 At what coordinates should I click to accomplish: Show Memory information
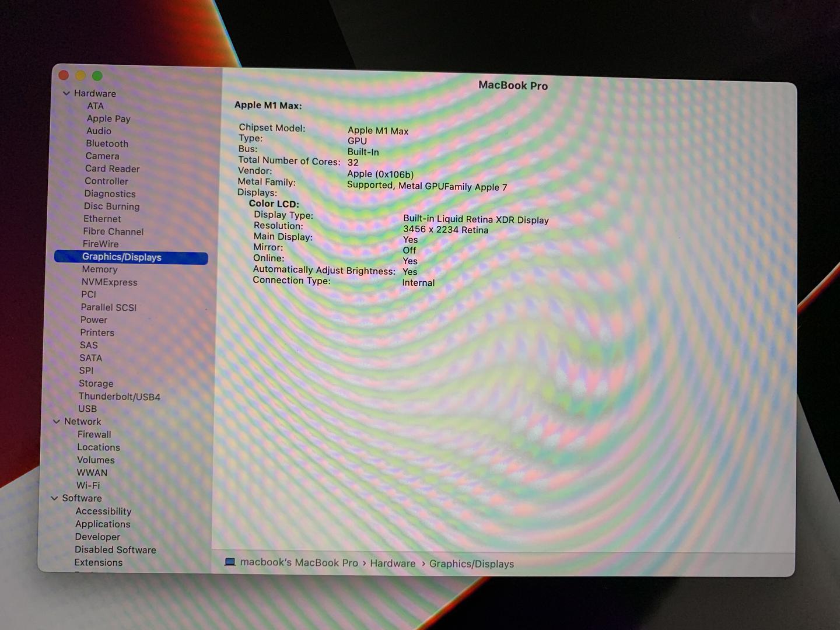coord(100,269)
